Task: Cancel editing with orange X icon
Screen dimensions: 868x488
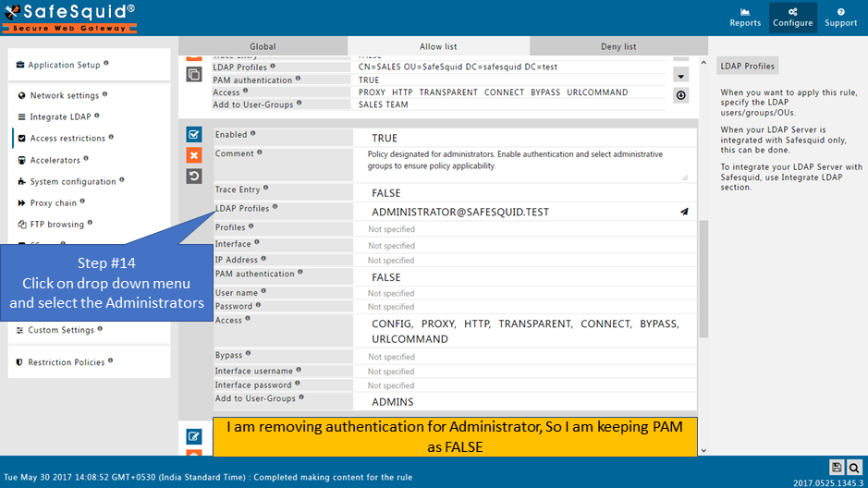Action: (x=194, y=155)
